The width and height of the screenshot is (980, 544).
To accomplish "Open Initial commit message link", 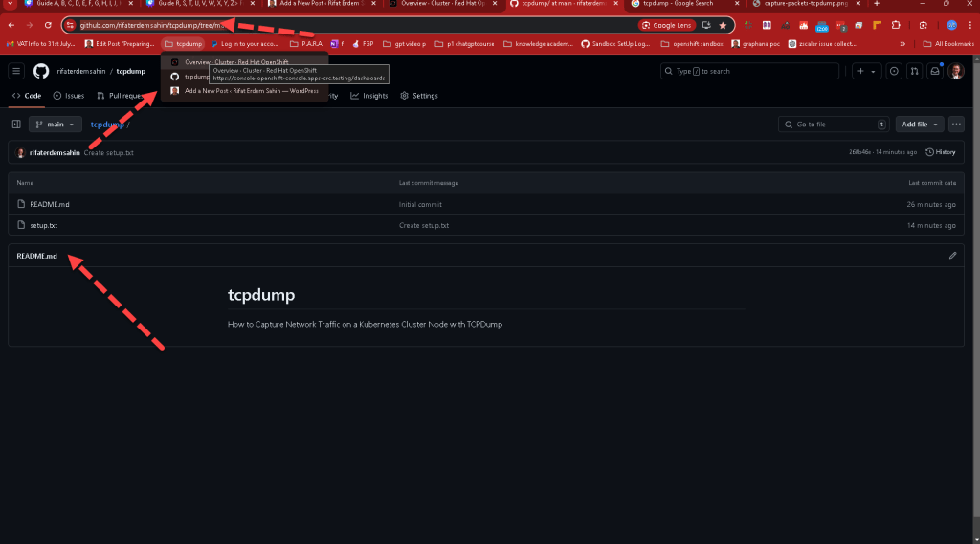I will (x=420, y=204).
